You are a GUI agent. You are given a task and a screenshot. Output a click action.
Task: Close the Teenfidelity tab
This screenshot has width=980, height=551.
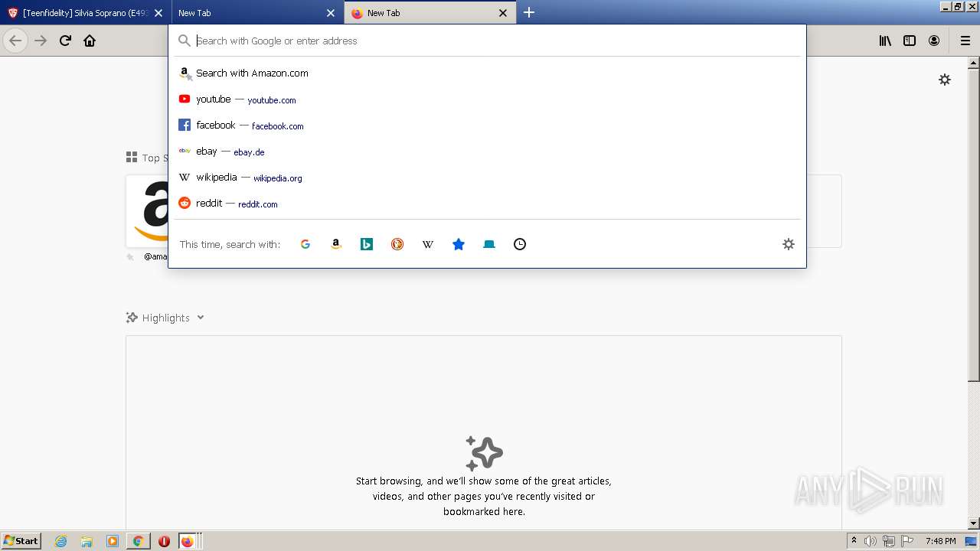coord(158,13)
